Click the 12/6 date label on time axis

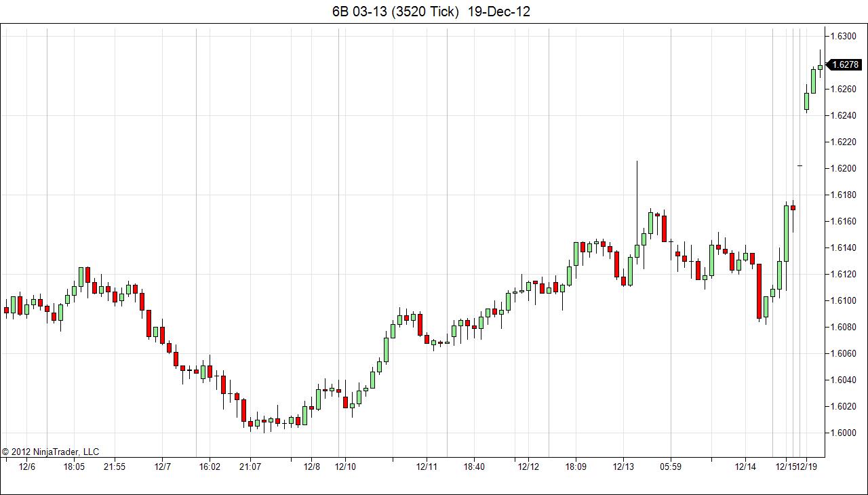pyautogui.click(x=27, y=467)
